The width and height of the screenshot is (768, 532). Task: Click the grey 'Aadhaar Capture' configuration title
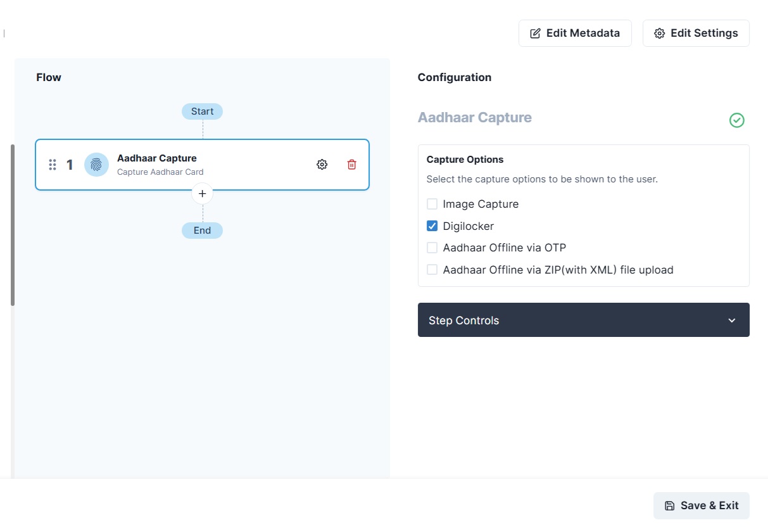click(475, 118)
